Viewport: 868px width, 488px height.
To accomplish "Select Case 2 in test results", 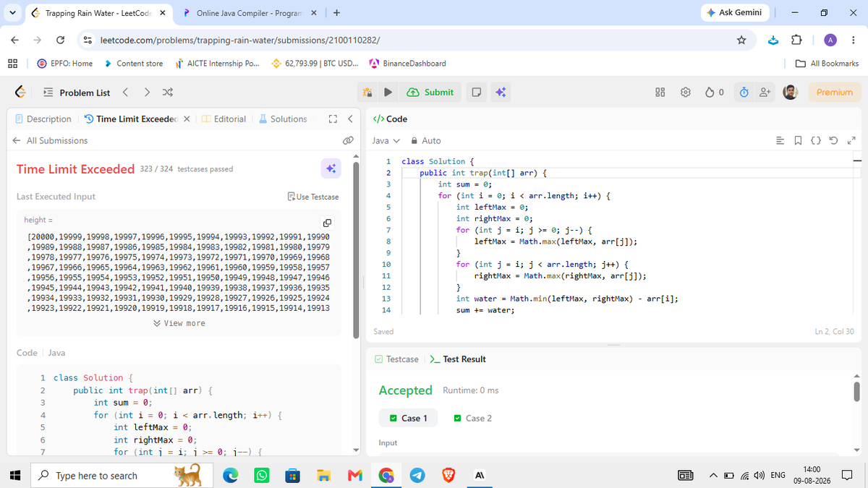I will pos(473,418).
